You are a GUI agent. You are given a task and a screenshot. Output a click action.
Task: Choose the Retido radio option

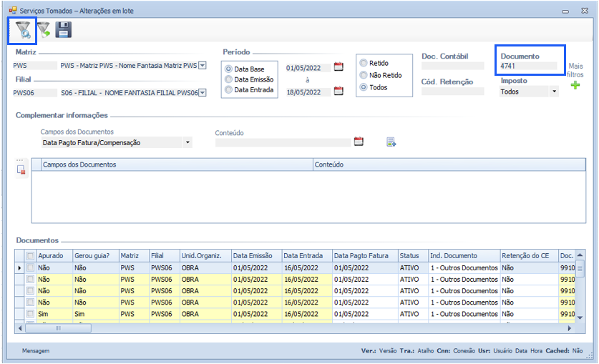click(364, 63)
